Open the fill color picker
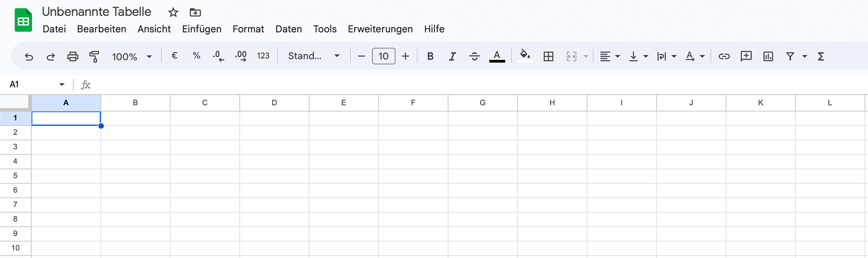 coord(525,56)
